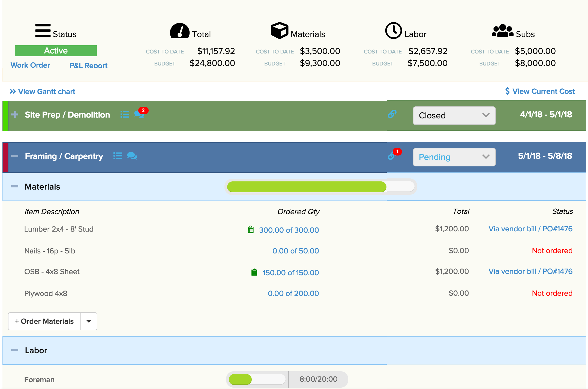Open the Order Materials dropdown arrow
Screen dimensions: 588x389
click(89, 321)
